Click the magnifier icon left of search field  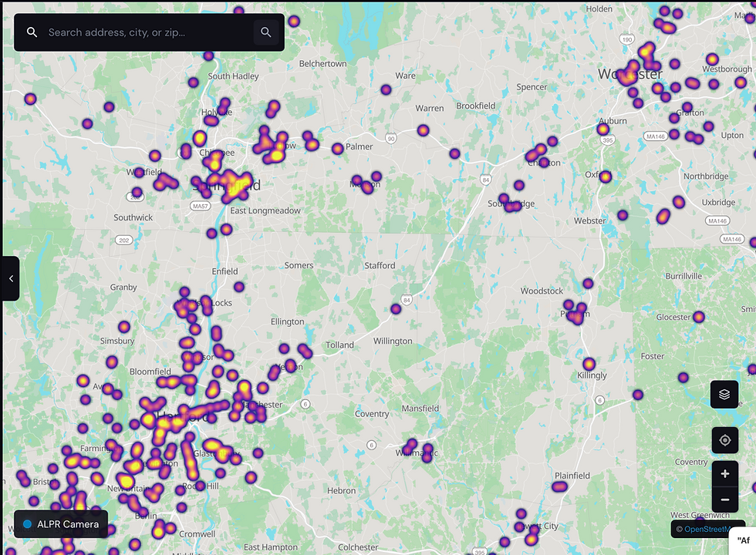pos(32,32)
